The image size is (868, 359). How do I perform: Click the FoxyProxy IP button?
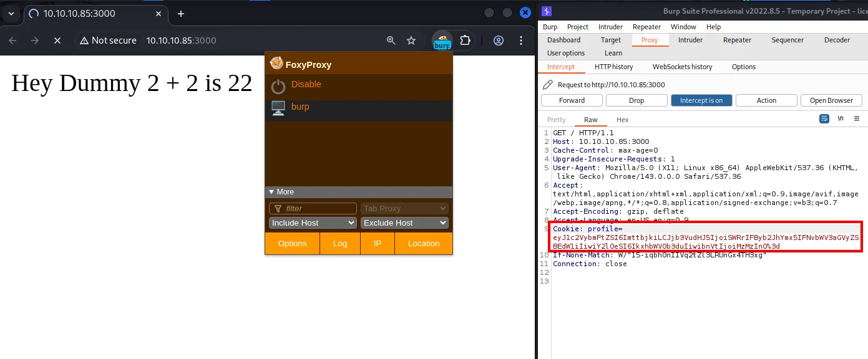[x=378, y=244]
